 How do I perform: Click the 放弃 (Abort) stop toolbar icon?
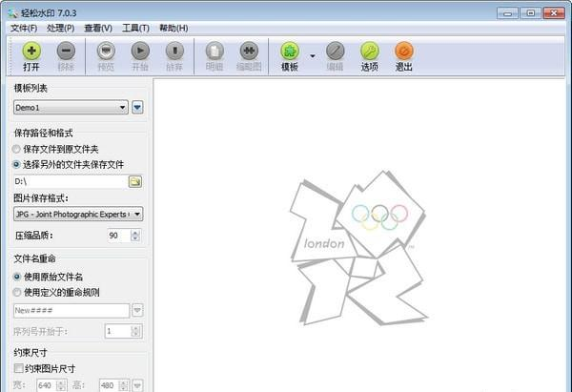click(174, 52)
